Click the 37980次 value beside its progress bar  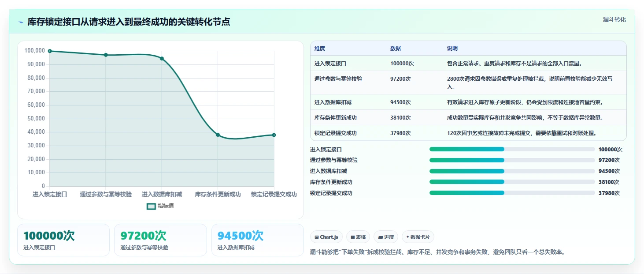pos(609,193)
